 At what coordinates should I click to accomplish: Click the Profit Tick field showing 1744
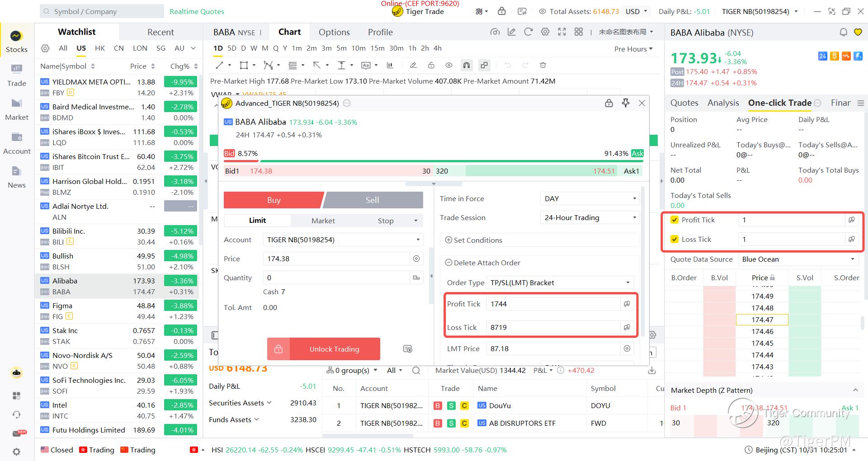click(552, 304)
